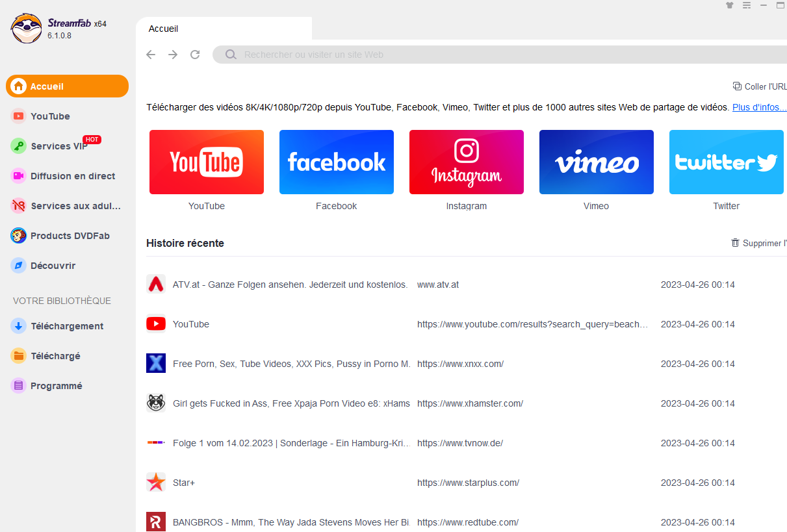The height and width of the screenshot is (532, 787).
Task: Open Téléchargement library section
Action: (68, 326)
